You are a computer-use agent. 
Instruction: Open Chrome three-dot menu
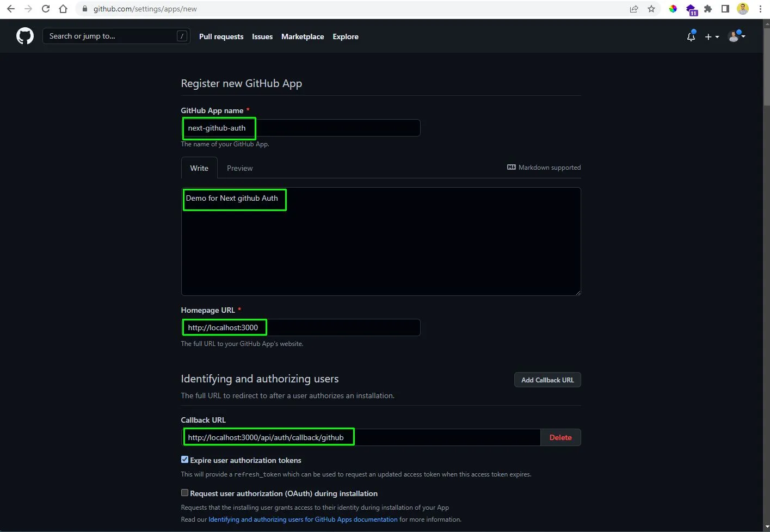point(760,9)
